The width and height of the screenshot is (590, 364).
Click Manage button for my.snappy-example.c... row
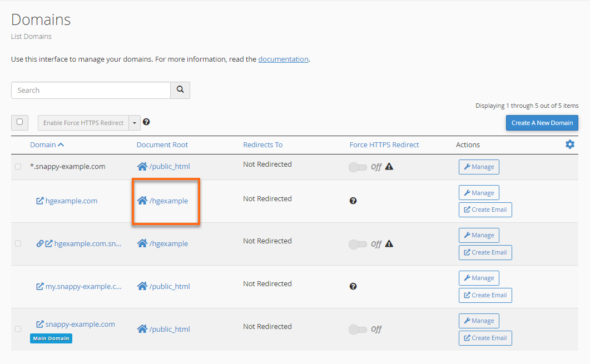(x=479, y=278)
